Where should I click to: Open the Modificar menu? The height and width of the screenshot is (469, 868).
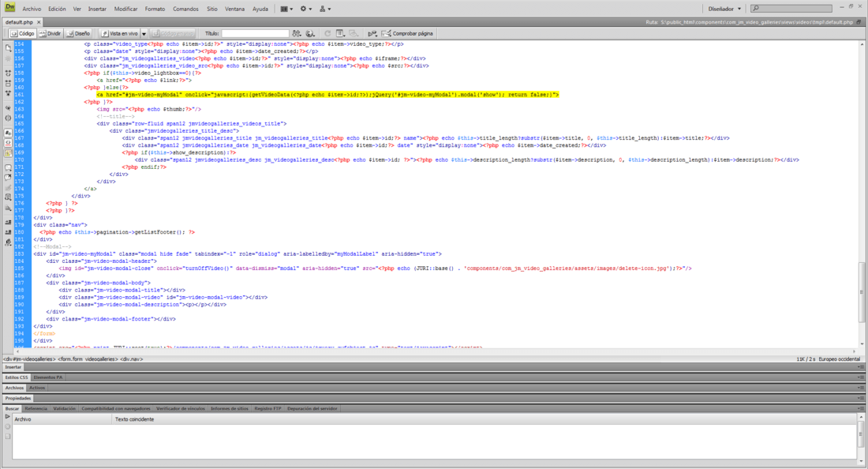(x=125, y=9)
